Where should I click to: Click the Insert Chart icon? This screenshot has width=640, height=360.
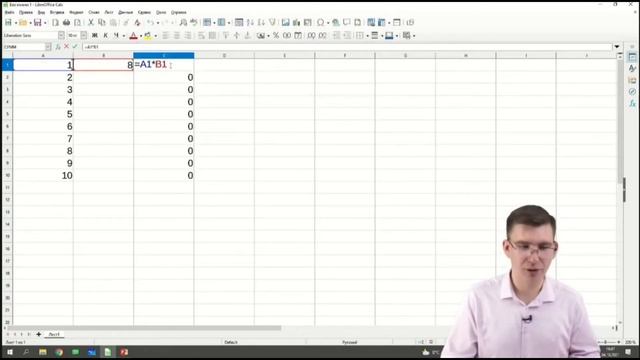tap(296, 22)
